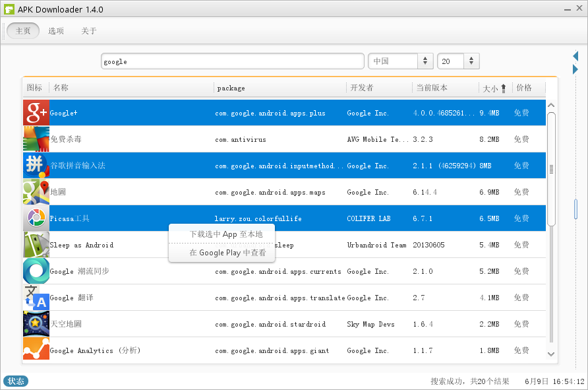Click developer Urbandroid Team

tap(376, 245)
